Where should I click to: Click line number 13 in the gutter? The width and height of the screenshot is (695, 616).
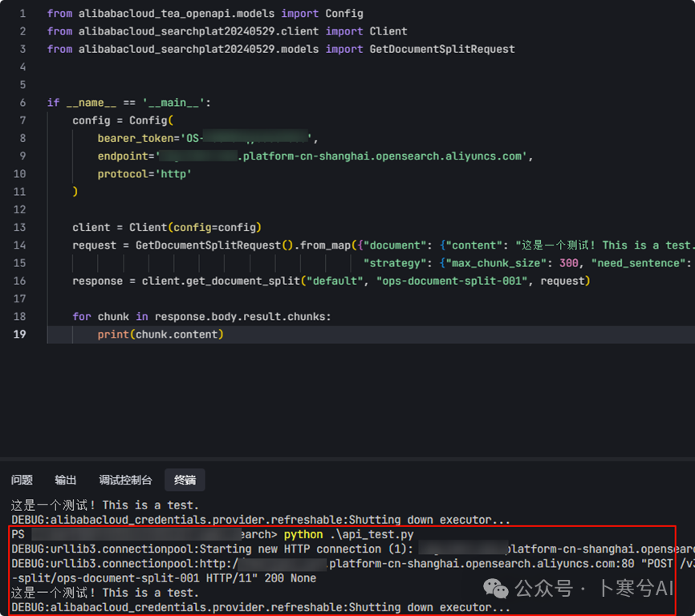point(21,227)
